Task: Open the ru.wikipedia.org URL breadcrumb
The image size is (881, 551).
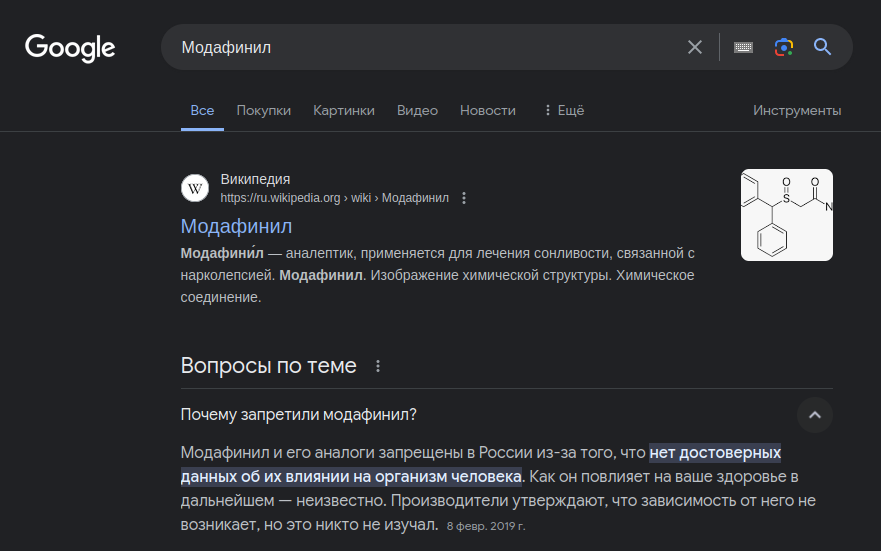Action: click(334, 198)
